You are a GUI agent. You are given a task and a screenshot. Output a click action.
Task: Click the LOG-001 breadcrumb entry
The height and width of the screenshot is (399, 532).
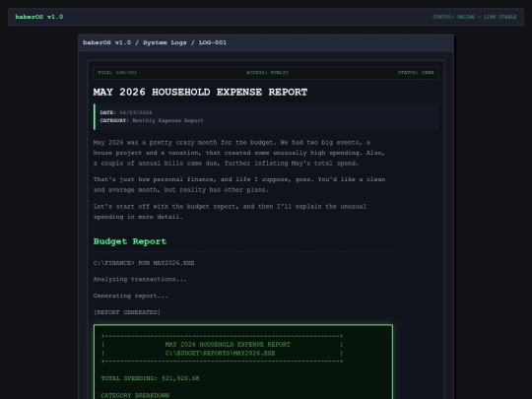213,42
